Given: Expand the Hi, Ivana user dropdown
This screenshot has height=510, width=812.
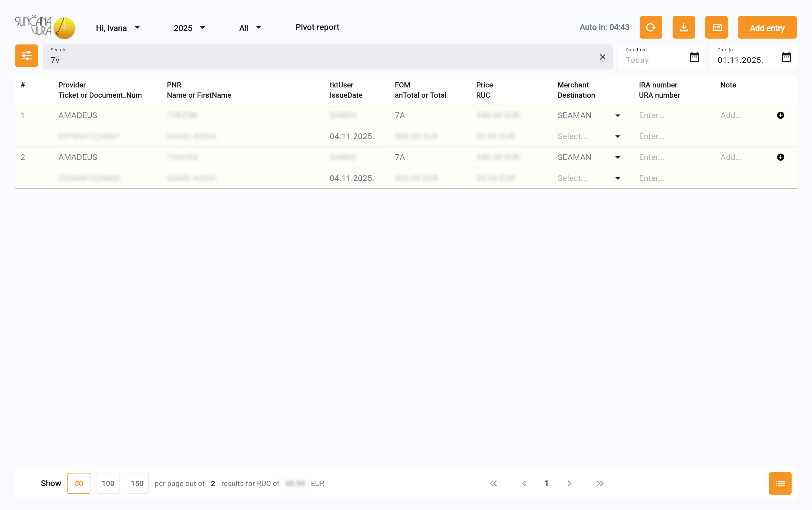Looking at the screenshot, I should (117, 28).
